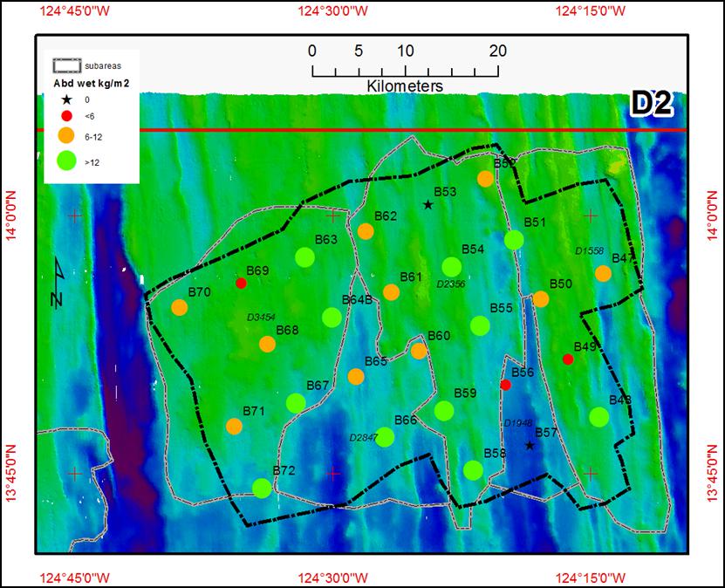Image resolution: width=725 pixels, height=588 pixels.
Task: Select the orange marker at station B47
Action: tap(603, 273)
